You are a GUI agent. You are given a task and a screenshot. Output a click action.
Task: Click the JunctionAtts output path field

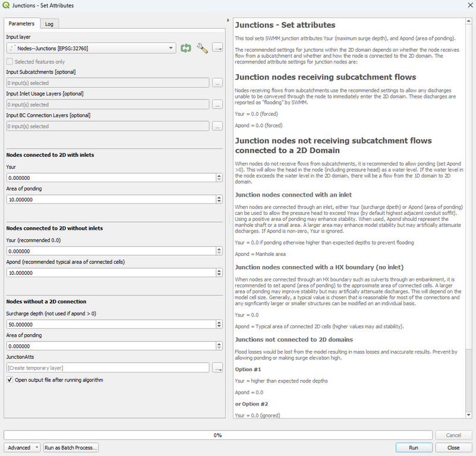[108, 368]
